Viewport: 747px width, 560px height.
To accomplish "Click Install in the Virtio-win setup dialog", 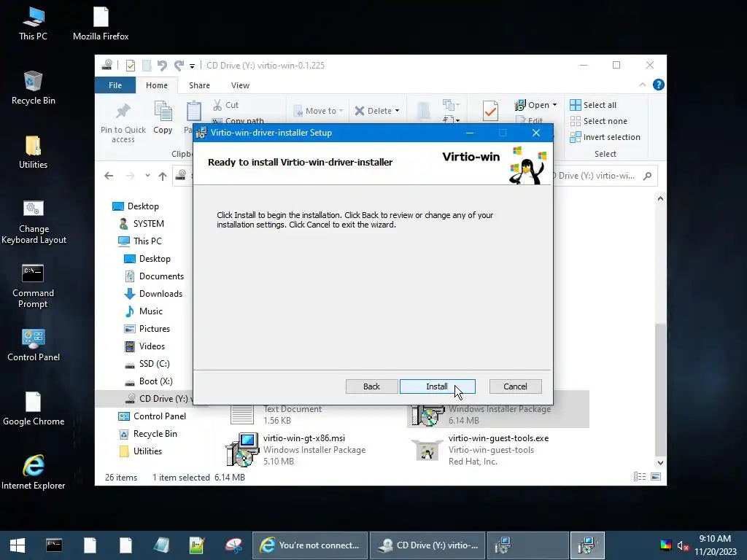I will pyautogui.click(x=437, y=386).
